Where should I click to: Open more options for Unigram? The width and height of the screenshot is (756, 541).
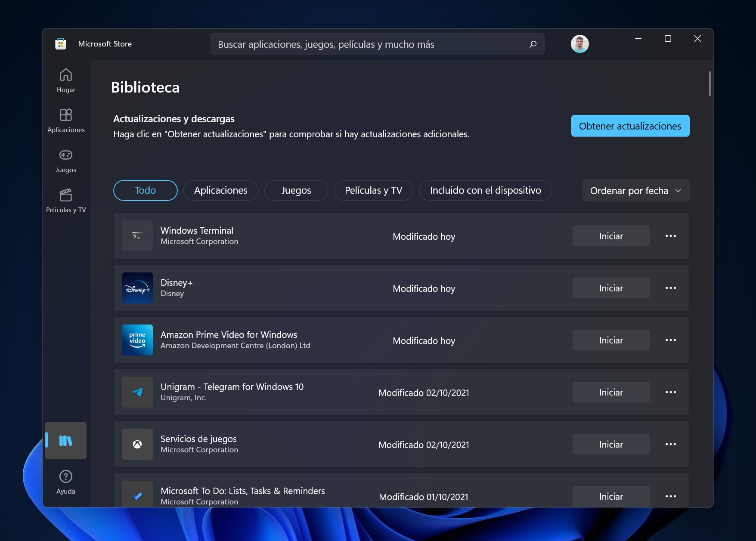coord(670,392)
